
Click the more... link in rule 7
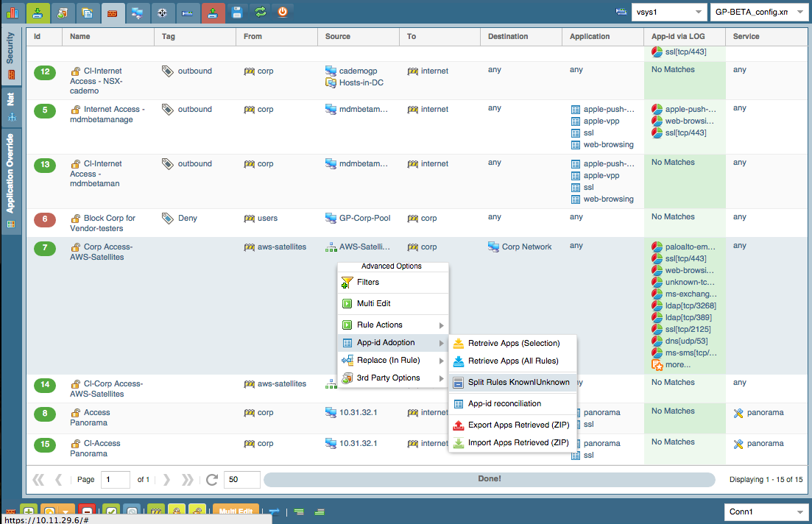pyautogui.click(x=678, y=364)
